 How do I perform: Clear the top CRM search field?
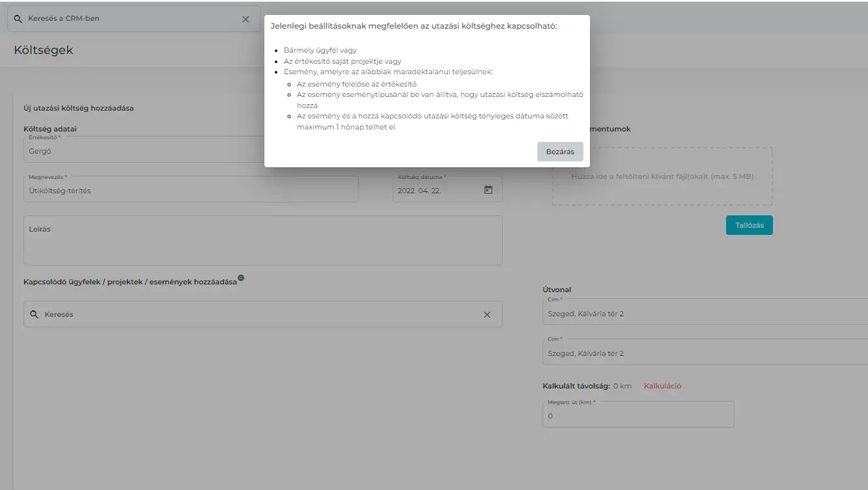pyautogui.click(x=245, y=19)
